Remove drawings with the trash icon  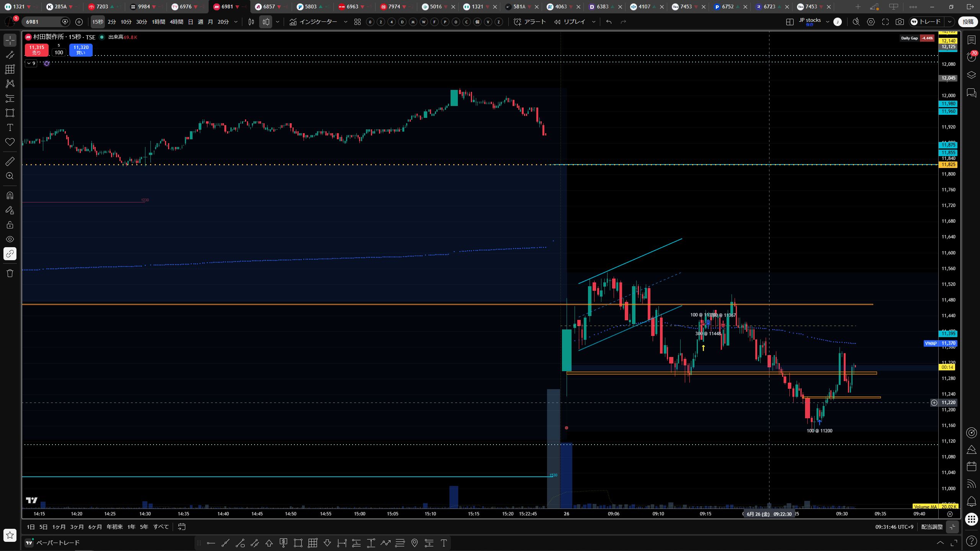click(10, 273)
